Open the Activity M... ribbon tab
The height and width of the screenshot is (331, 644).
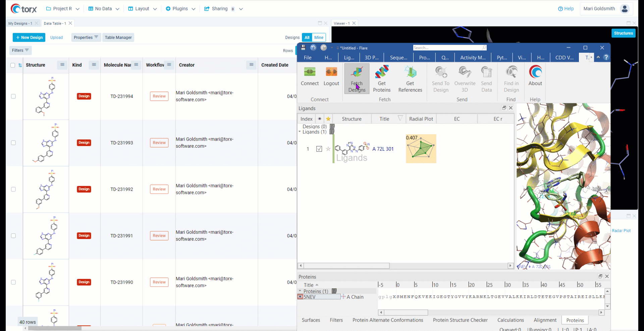tap(473, 58)
